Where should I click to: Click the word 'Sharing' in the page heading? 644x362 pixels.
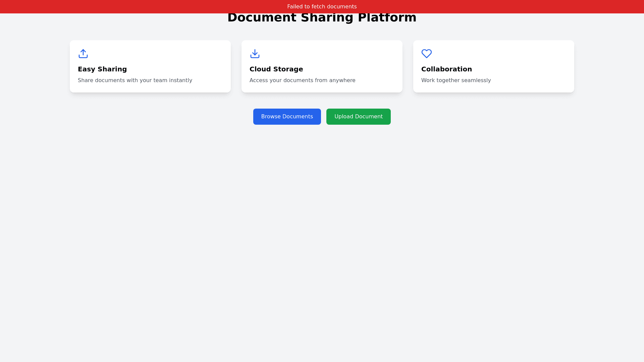pyautogui.click(x=327, y=18)
